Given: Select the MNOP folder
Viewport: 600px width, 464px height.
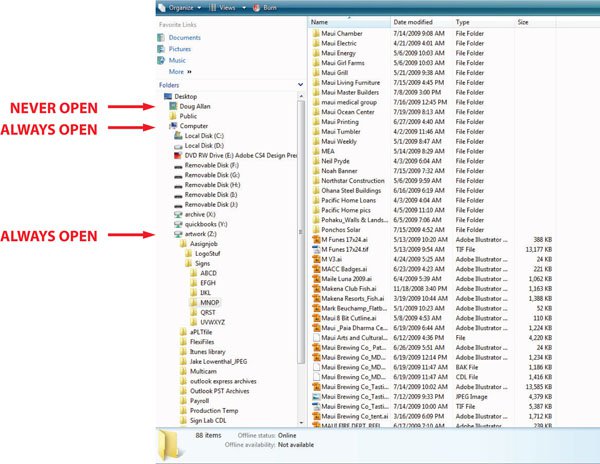Looking at the screenshot, I should point(210,303).
